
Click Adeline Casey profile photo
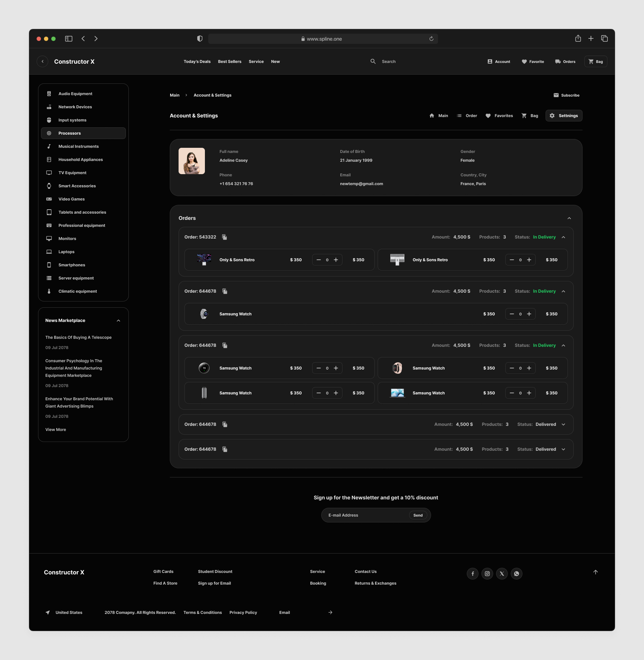tap(192, 161)
